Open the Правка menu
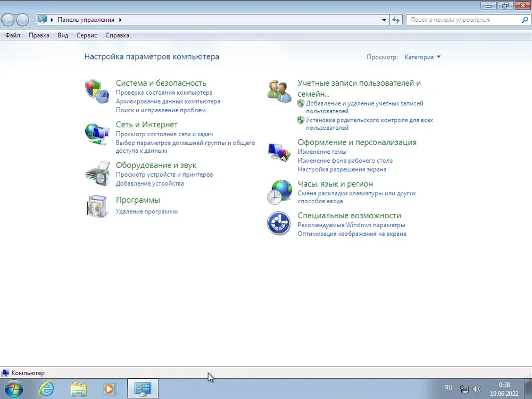532x399 pixels. coord(39,35)
